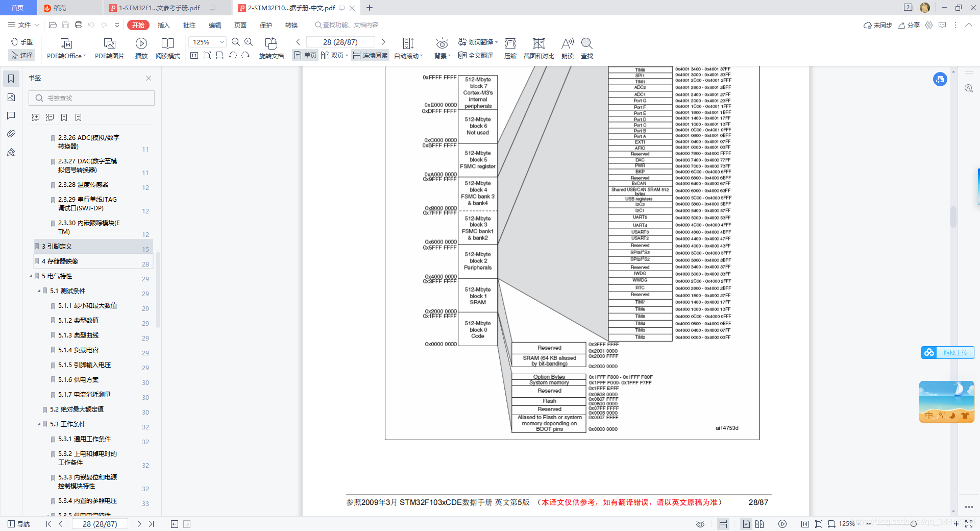Screen dimensions: 980x531
Task: Enter fullscreen from status bar
Action: pos(969,524)
